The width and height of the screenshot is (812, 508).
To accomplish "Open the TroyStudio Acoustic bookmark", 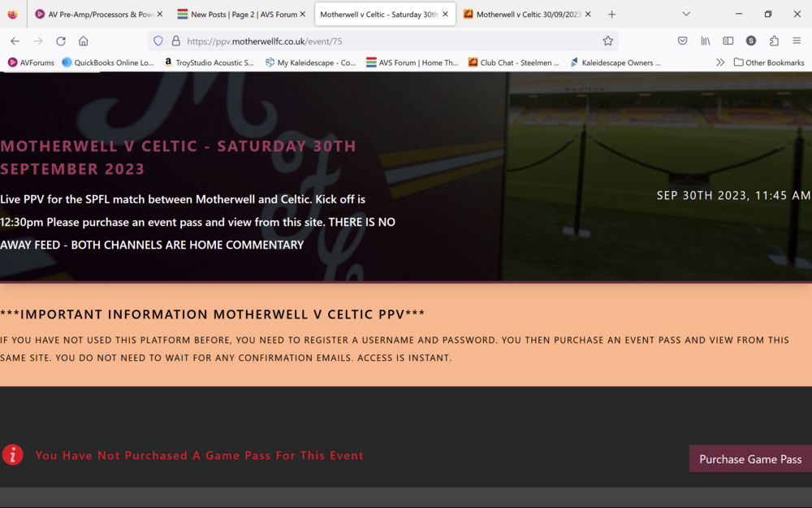I will (209, 63).
